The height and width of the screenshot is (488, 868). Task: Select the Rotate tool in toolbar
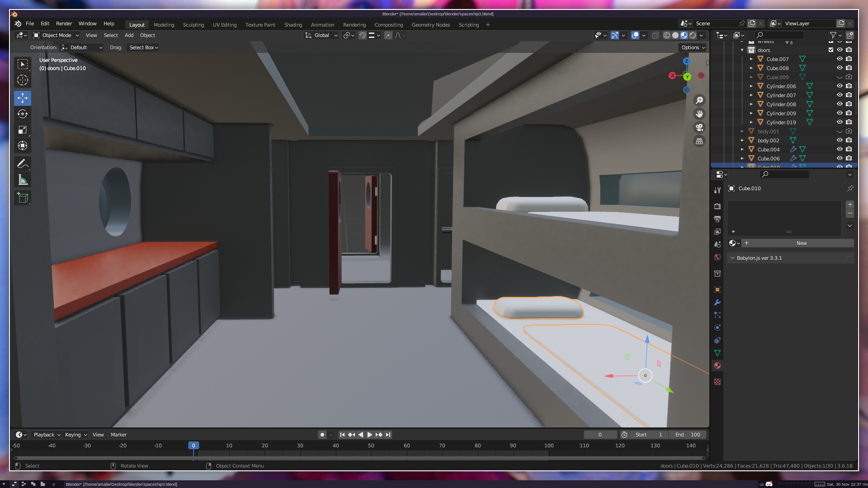pos(23,114)
